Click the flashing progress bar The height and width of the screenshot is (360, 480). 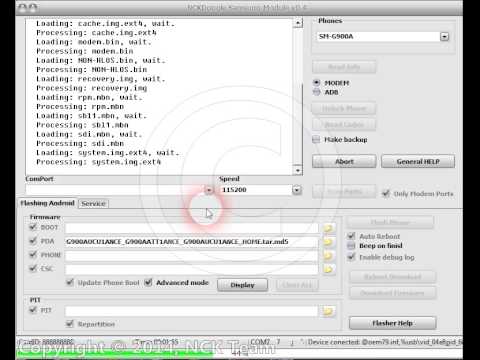click(239, 354)
